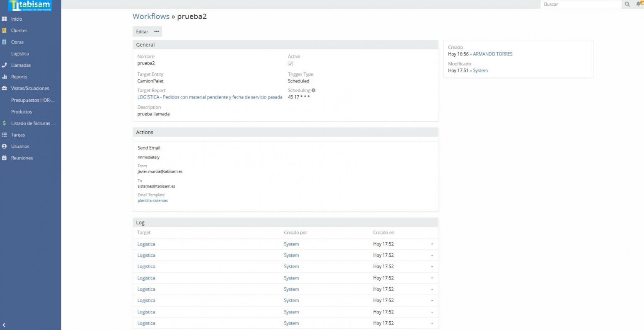Expand the first log row dropdown arrow
Viewport: 644px width, 330px height.
[432, 244]
